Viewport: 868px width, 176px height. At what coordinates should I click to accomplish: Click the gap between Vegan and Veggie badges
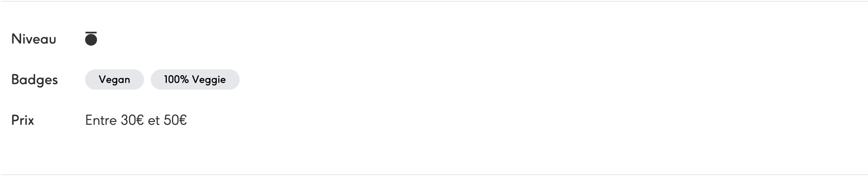(147, 80)
